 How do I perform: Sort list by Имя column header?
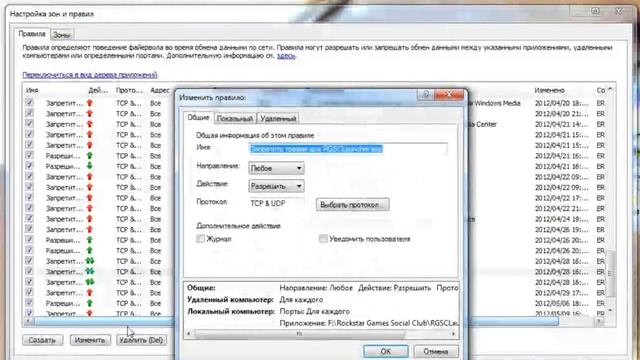coord(32,90)
